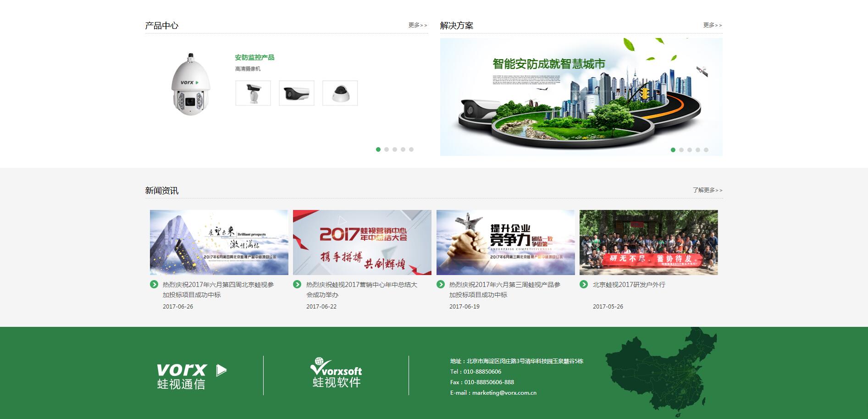Click the green play arrow next to vorx logo
Image resolution: width=868 pixels, height=419 pixels.
pyautogui.click(x=222, y=371)
